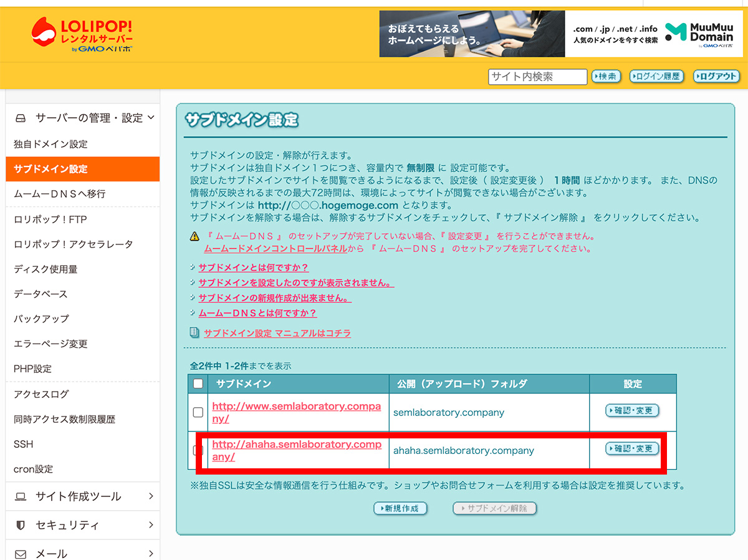
Task: Click the shield icon next to セキュリティ
Action: pyautogui.click(x=19, y=525)
